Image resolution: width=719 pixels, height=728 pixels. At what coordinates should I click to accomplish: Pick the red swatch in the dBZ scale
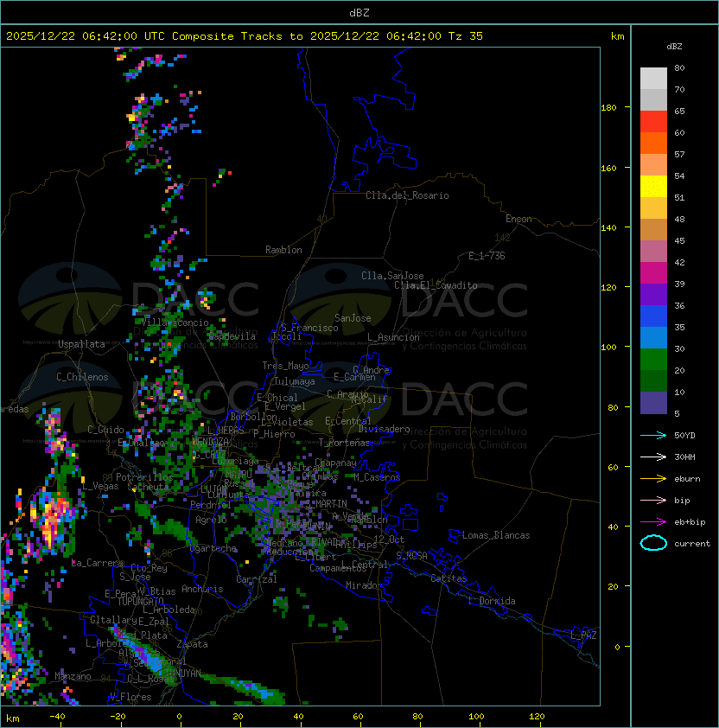[x=653, y=122]
